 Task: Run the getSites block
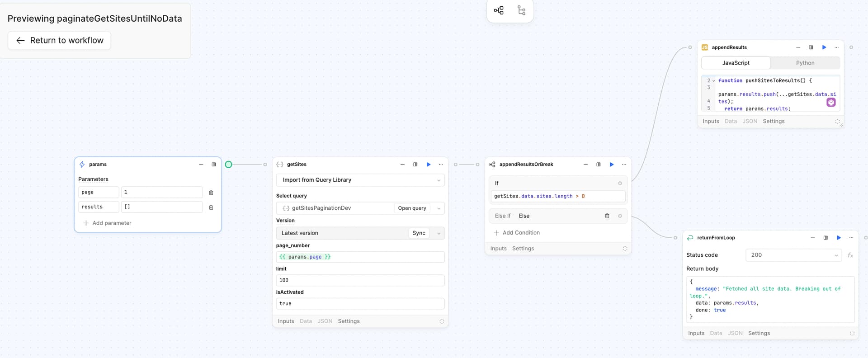click(429, 165)
